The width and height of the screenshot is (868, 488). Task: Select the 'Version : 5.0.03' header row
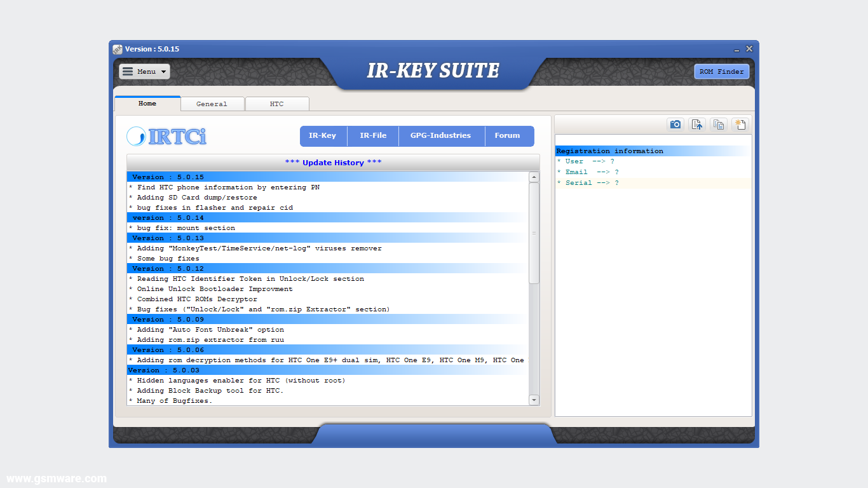point(328,370)
